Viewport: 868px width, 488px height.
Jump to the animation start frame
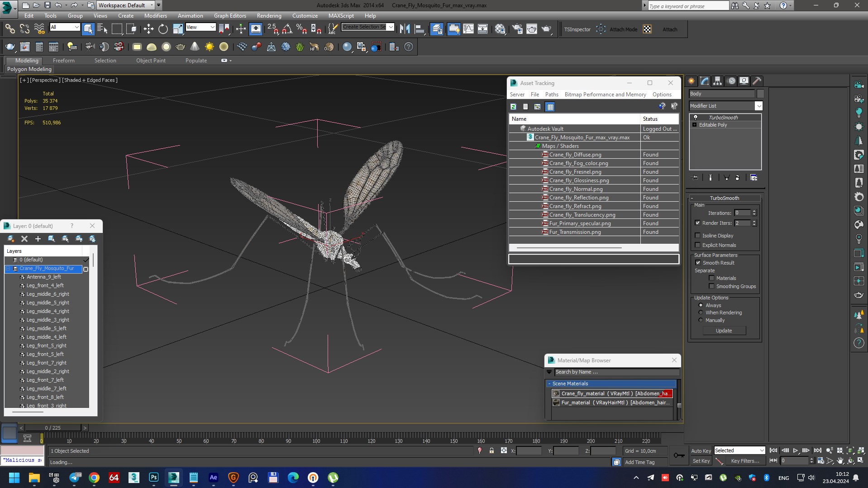pos(773,450)
